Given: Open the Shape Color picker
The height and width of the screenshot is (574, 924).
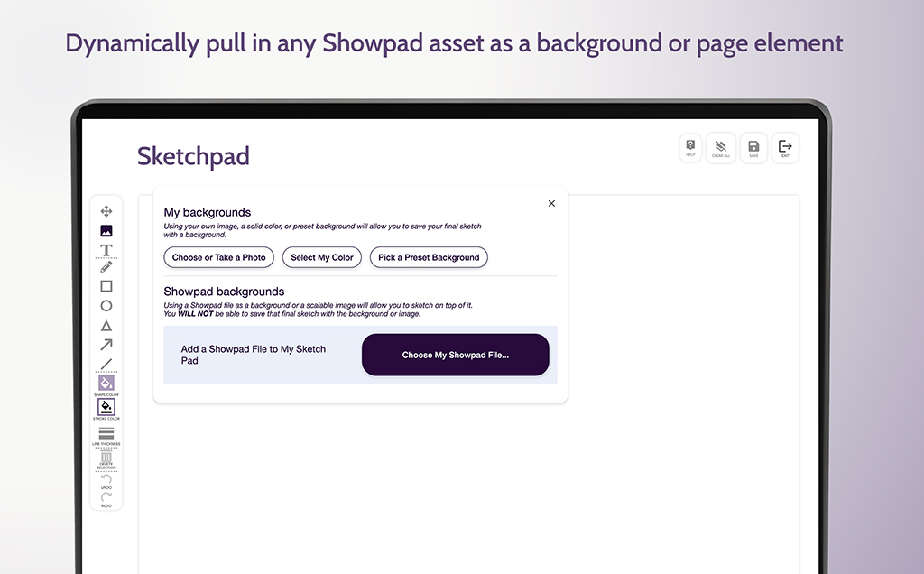Looking at the screenshot, I should tap(106, 384).
